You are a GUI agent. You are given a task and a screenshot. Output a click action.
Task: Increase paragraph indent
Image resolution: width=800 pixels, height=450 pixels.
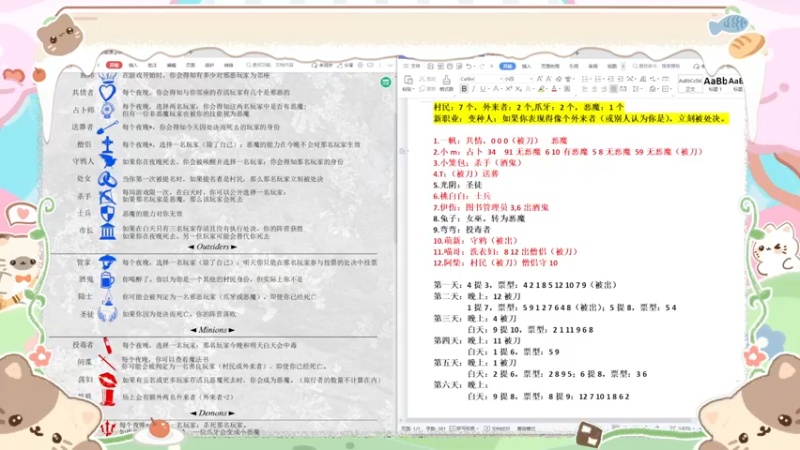[620, 79]
